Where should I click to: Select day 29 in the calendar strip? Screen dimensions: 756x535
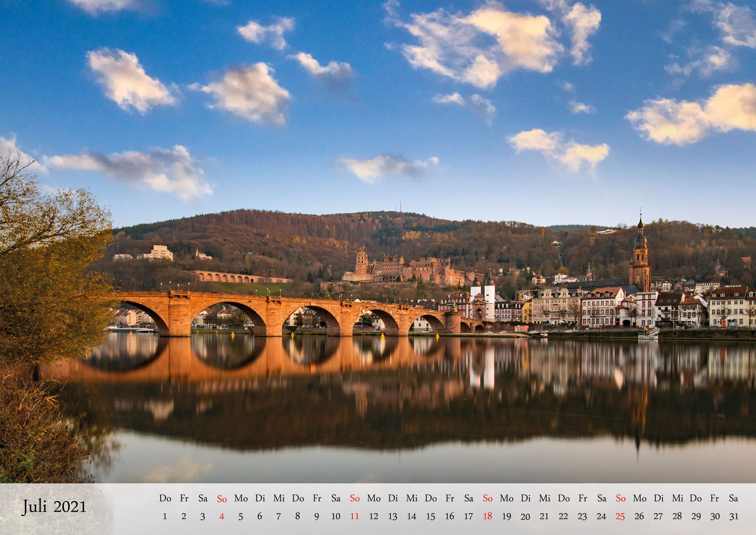click(x=696, y=516)
